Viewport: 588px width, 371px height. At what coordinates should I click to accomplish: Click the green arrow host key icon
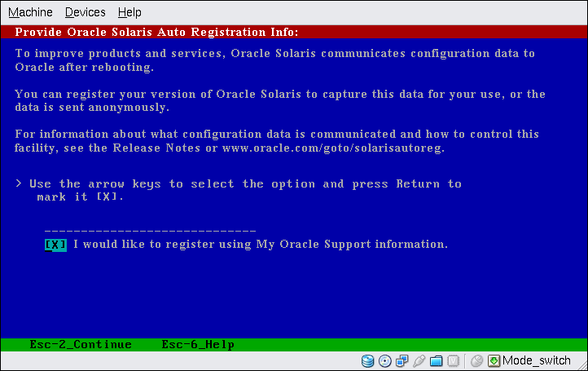(x=494, y=361)
